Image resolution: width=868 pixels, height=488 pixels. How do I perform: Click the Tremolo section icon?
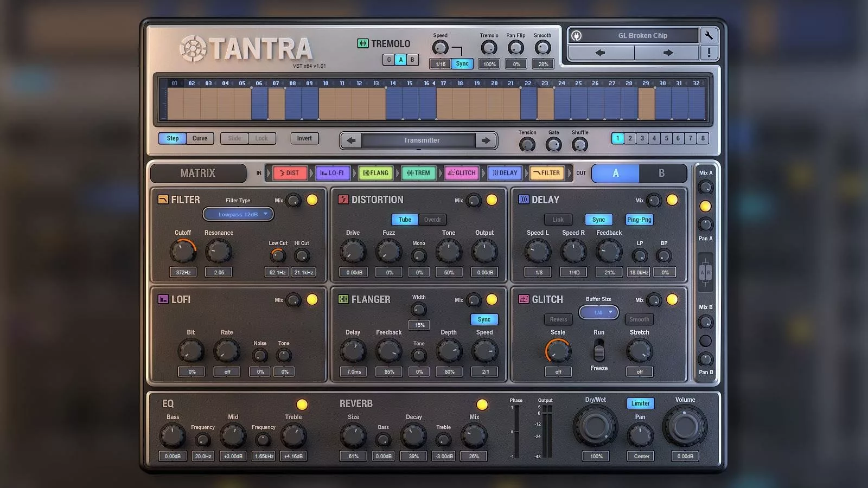point(362,43)
